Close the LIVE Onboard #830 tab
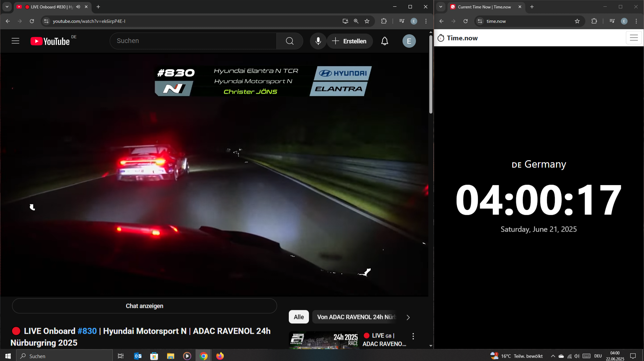Image resolution: width=644 pixels, height=361 pixels. [86, 7]
